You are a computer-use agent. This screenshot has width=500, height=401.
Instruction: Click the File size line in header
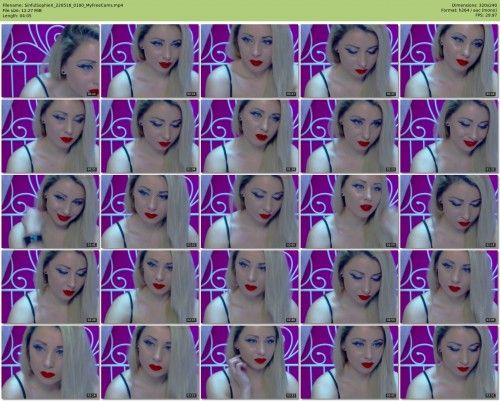pos(22,10)
